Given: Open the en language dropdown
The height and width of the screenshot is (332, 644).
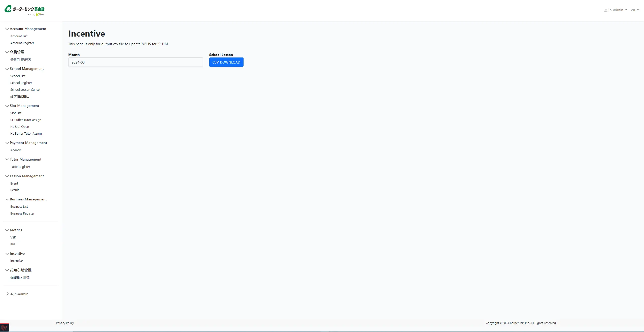Looking at the screenshot, I should tap(635, 10).
